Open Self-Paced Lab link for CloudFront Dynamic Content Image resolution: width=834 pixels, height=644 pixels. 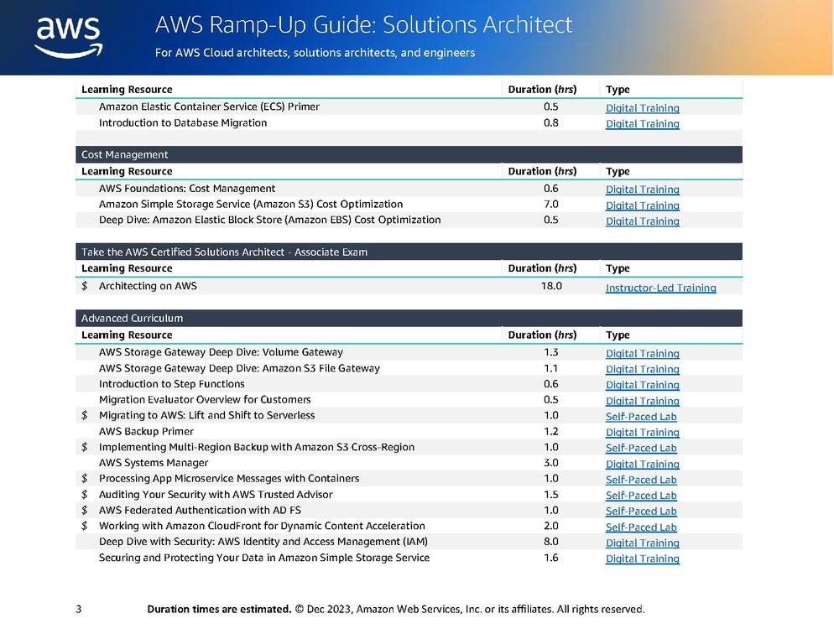pos(641,527)
